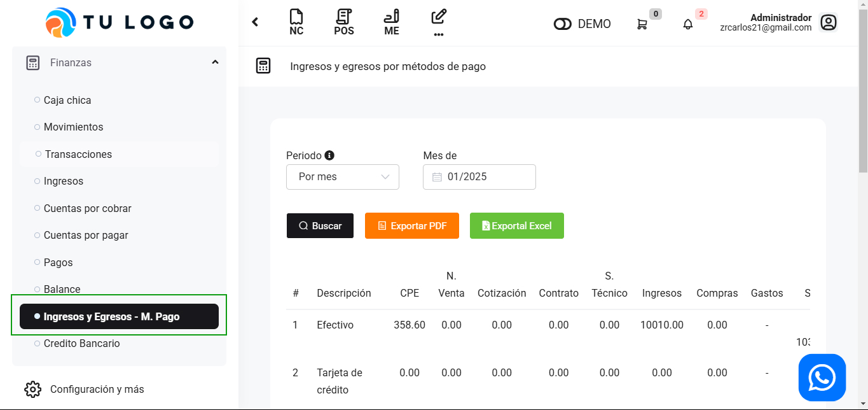Viewport: 868px width, 410px height.
Task: Click the Mes de date field
Action: 479,177
